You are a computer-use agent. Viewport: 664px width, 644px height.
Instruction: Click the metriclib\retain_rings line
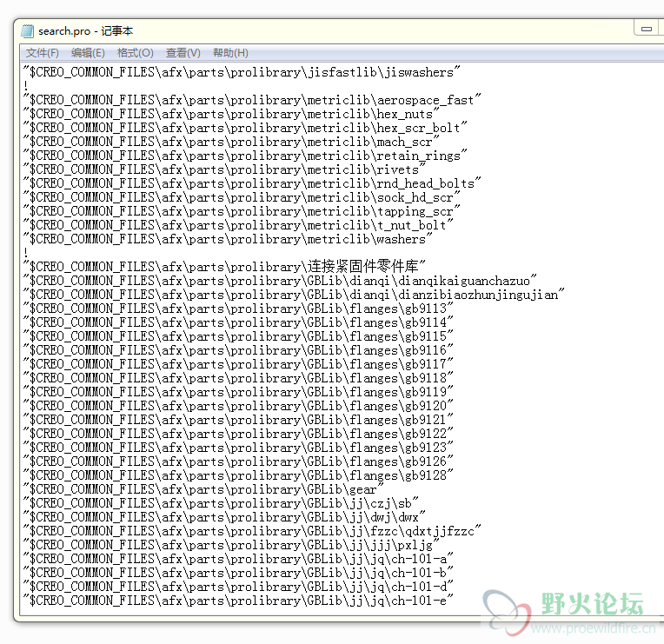click(x=245, y=156)
